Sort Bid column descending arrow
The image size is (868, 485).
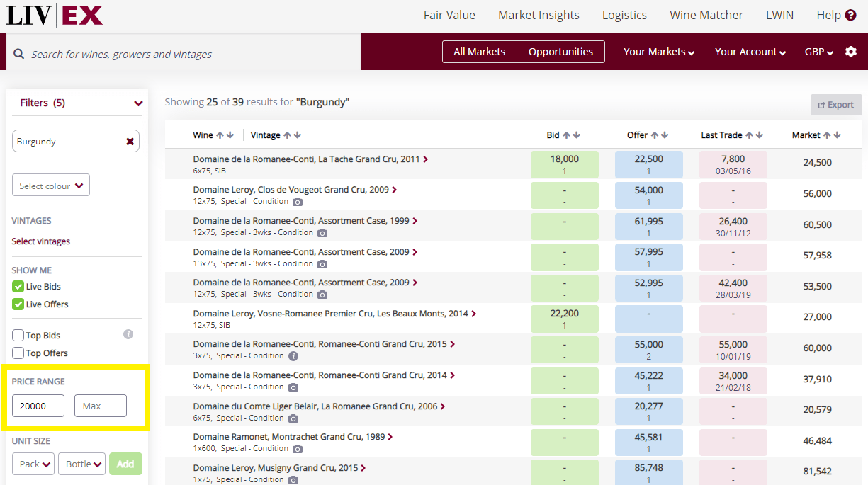577,135
